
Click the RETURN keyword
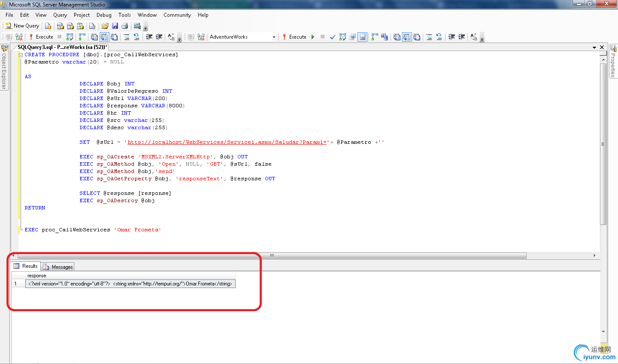pyautogui.click(x=35, y=208)
